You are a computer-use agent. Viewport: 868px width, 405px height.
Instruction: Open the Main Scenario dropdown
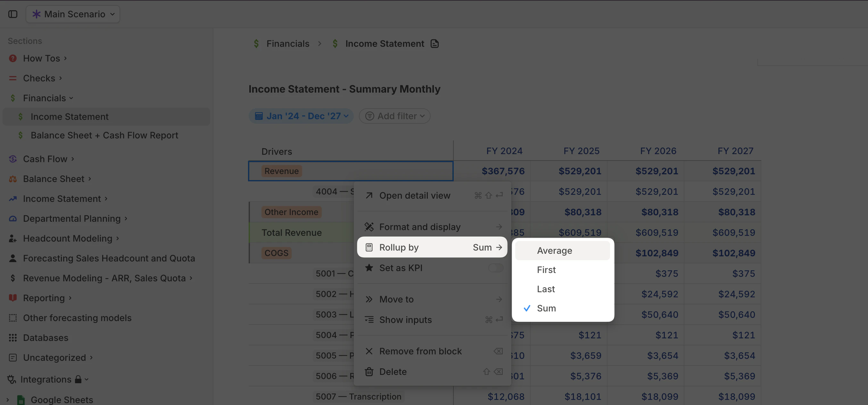click(x=73, y=14)
